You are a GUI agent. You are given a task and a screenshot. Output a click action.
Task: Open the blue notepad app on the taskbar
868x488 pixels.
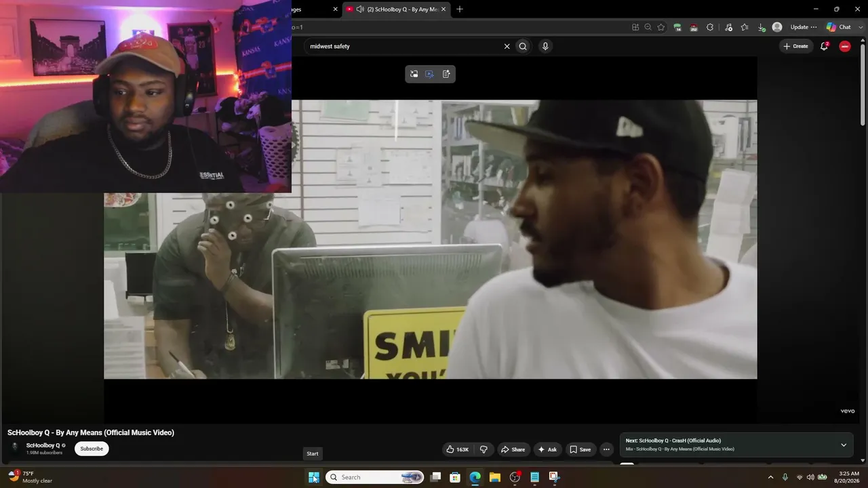point(534,477)
